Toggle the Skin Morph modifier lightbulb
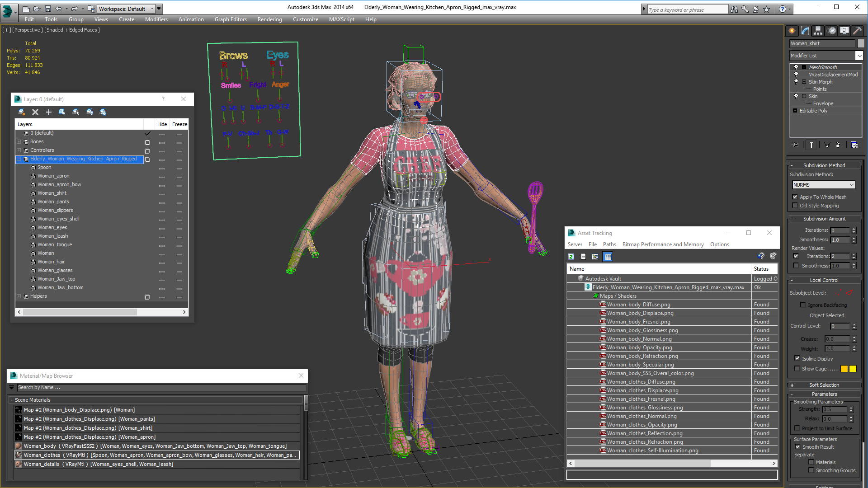 tap(796, 82)
